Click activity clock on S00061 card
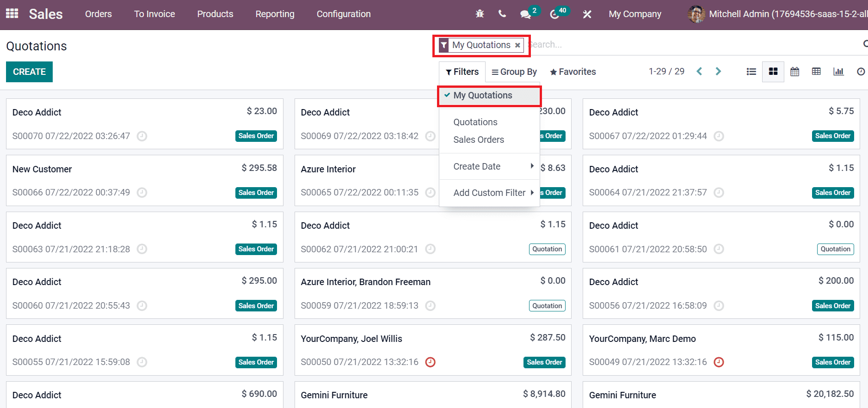This screenshot has width=868, height=408. pyautogui.click(x=719, y=249)
